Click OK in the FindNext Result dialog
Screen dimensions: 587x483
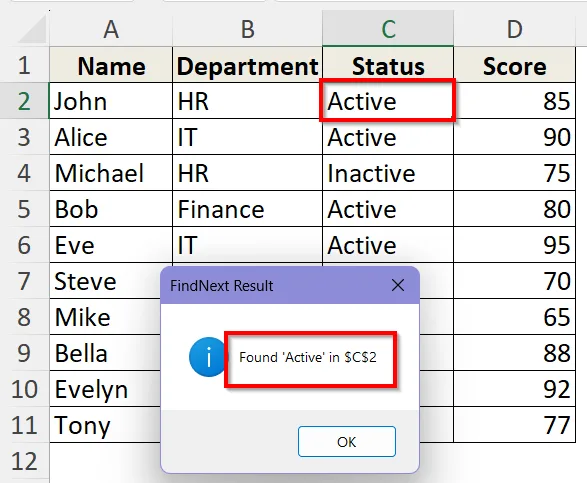point(347,441)
